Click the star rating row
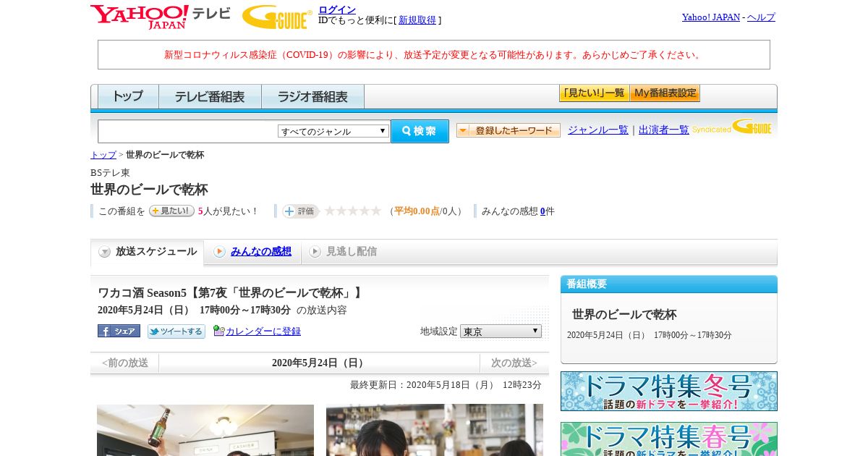 click(x=353, y=211)
